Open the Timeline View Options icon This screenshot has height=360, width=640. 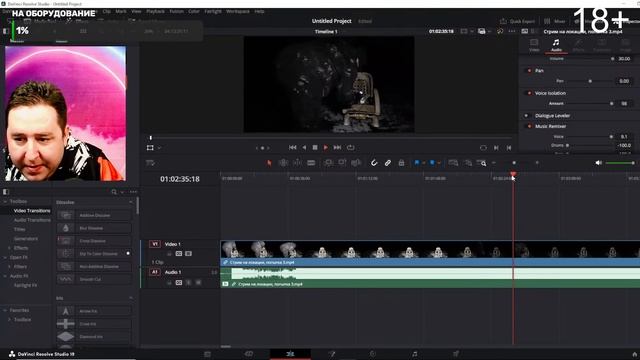pyautogui.click(x=150, y=163)
